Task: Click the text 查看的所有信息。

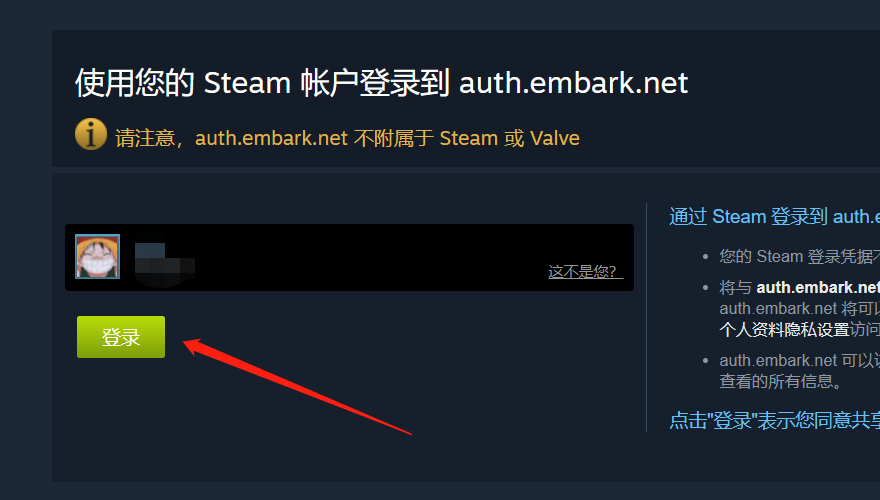Action: click(x=781, y=382)
